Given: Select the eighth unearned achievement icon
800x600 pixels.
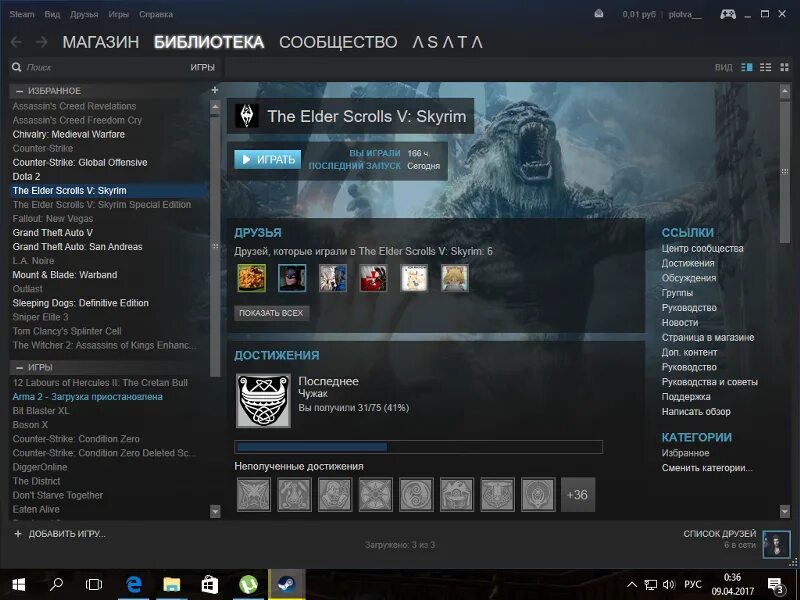Looking at the screenshot, I should click(x=538, y=494).
